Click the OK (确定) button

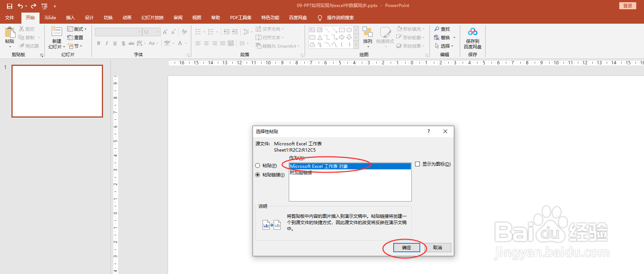(407, 248)
